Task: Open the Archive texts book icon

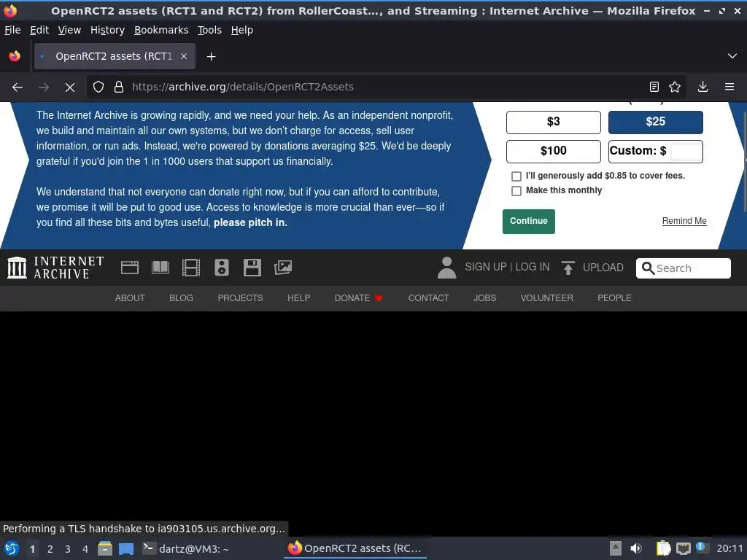Action: click(x=160, y=268)
